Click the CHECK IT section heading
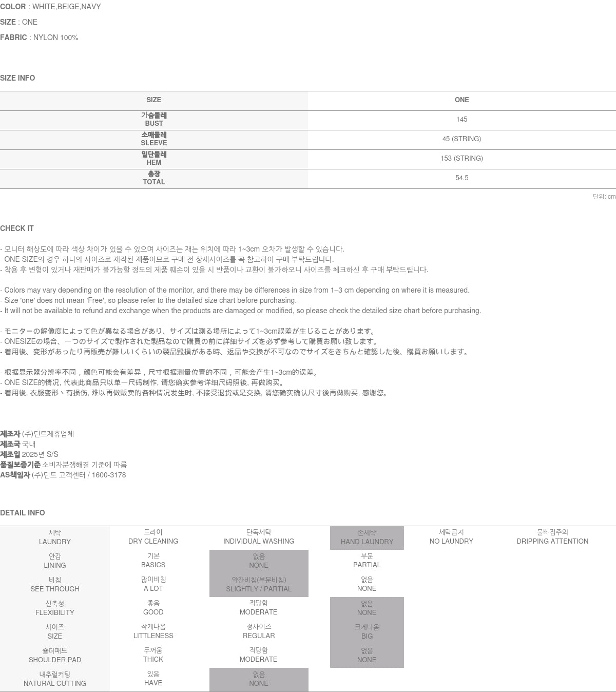This screenshot has height=692, width=616. pos(17,228)
